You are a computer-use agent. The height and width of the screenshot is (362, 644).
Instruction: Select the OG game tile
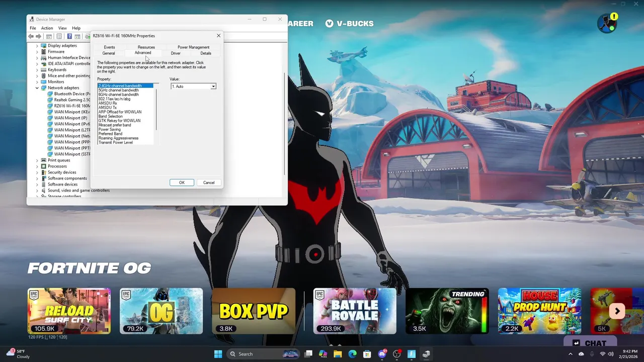[161, 311]
